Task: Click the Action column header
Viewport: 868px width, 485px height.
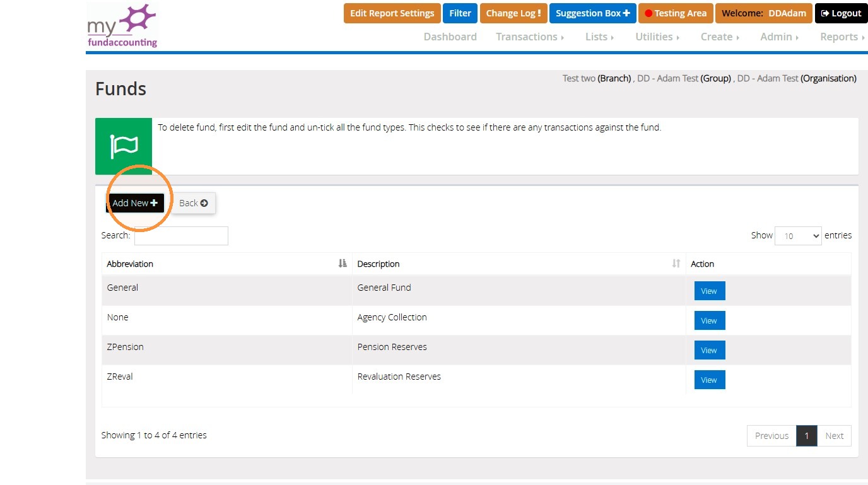Action: (x=768, y=264)
